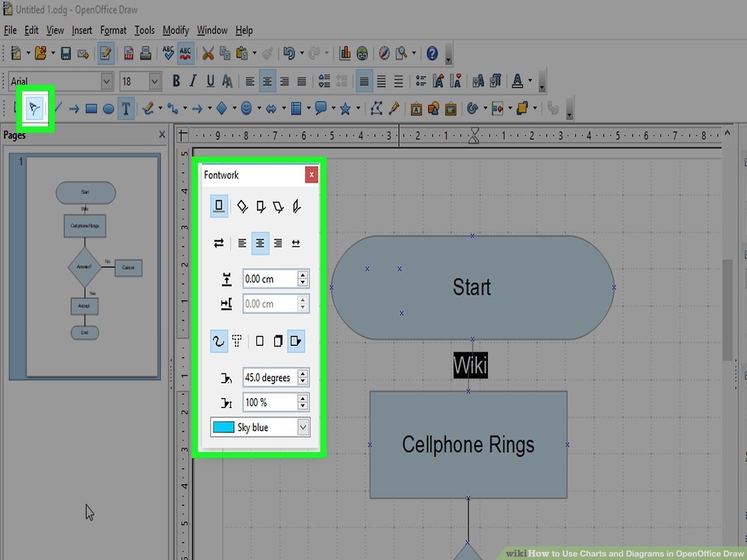Click the Sky blue color swatch
Viewport: 747px width, 560px height.
(x=223, y=427)
